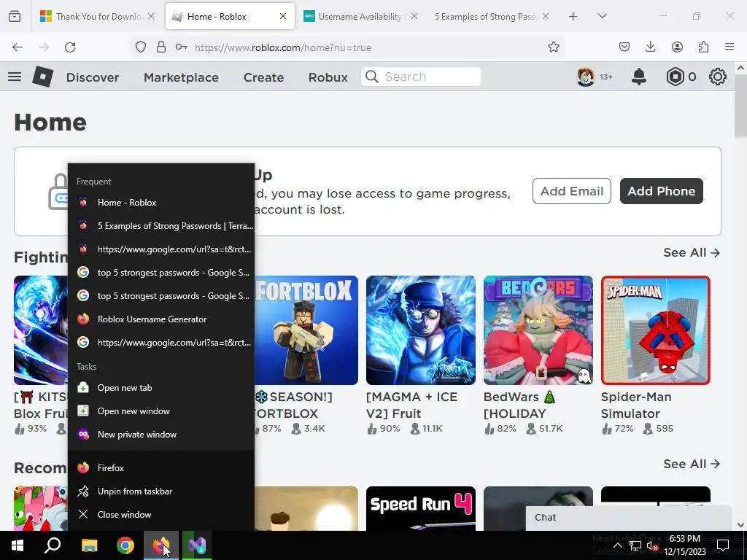Reload the page with the refresh icon
Viewport: 747px width, 560px height.
click(x=70, y=47)
